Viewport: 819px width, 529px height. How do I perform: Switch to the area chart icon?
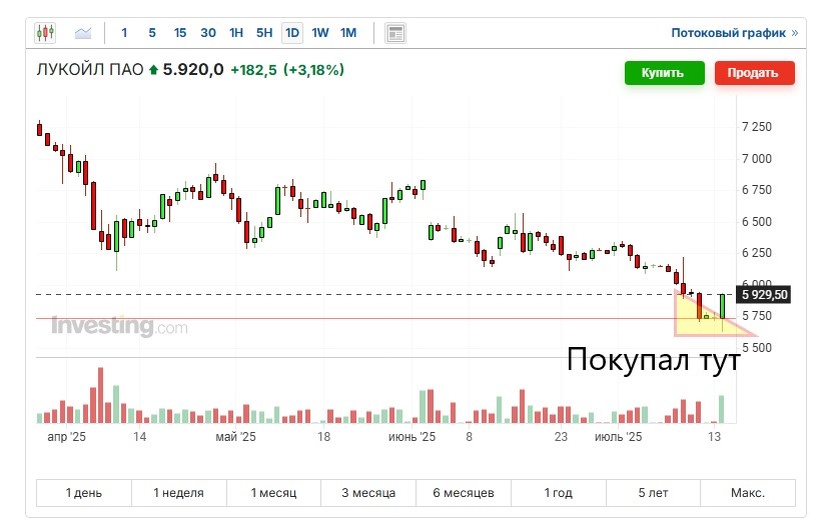[83, 33]
